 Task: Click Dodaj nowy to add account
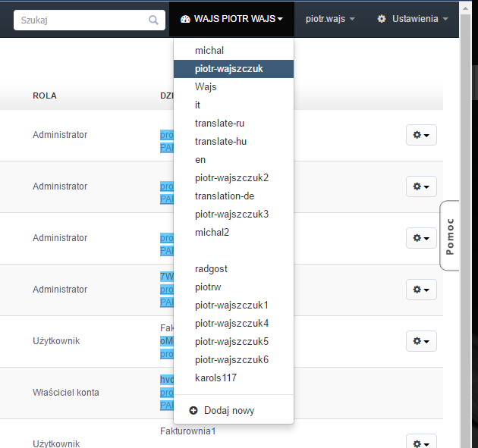point(228,411)
